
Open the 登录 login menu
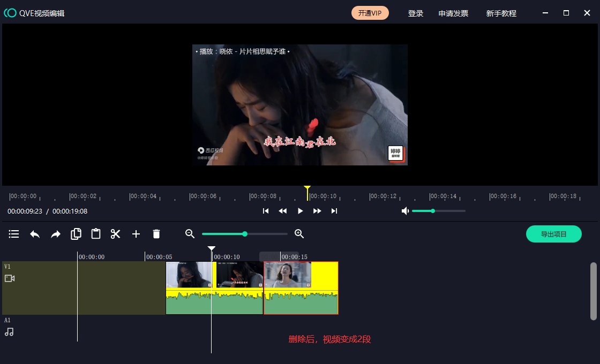point(416,13)
